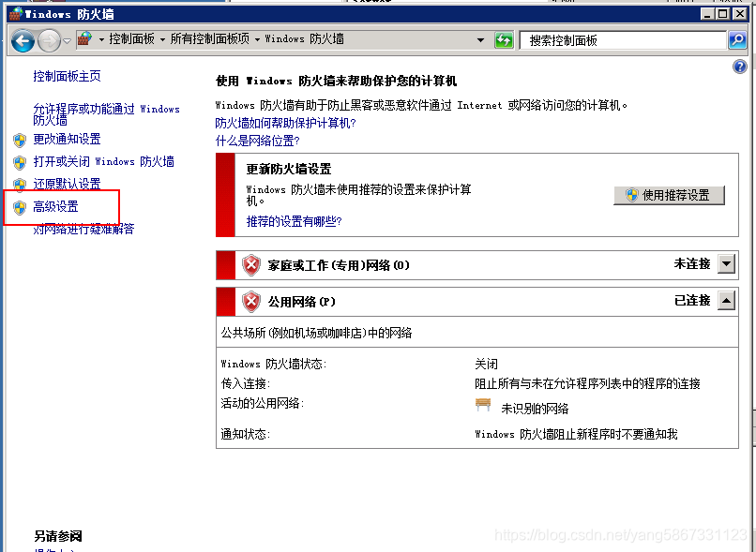Viewport: 756px width, 552px height.
Task: Click the 公用网络(P) header text
Action: tap(302, 302)
